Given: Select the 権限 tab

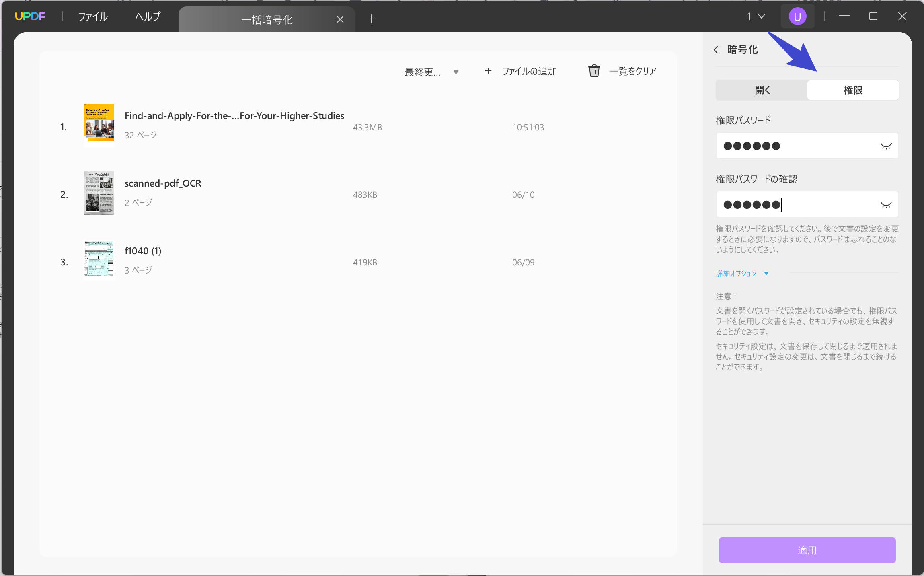Looking at the screenshot, I should [853, 90].
